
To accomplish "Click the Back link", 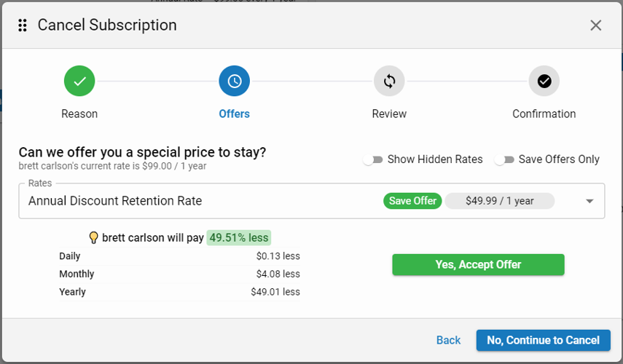I will pos(448,340).
